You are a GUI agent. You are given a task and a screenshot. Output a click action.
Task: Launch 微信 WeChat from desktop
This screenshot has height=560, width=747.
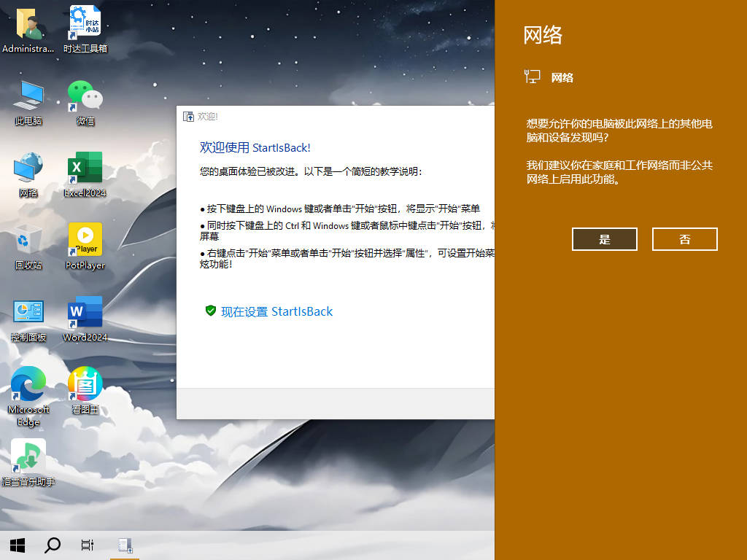[85, 96]
